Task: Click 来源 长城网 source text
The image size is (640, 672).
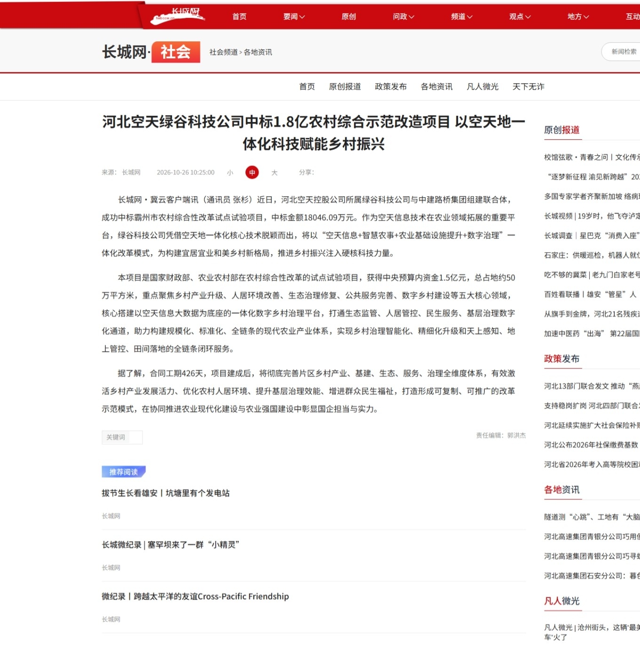Action: click(121, 173)
